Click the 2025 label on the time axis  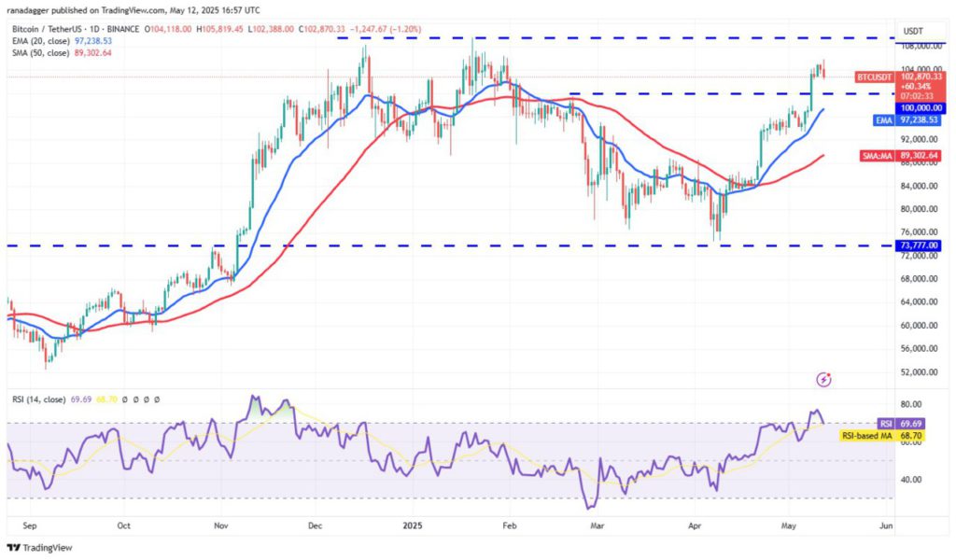tap(412, 525)
